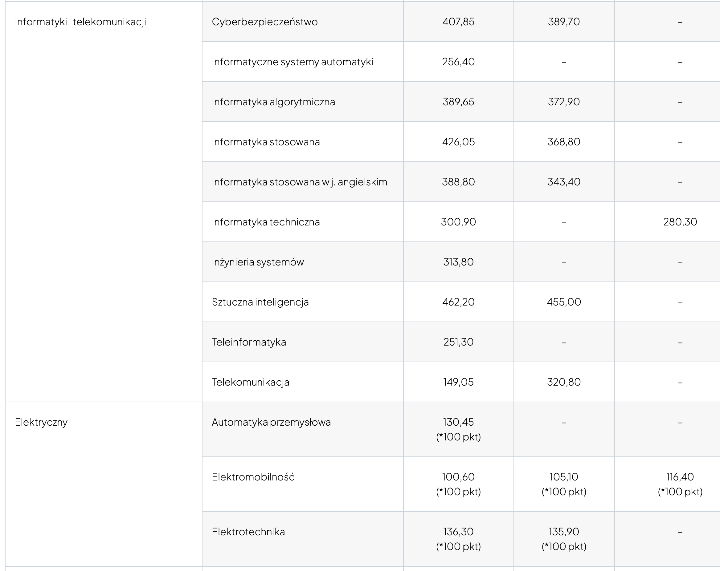Click the Sztuczna inteligencja program name

pyautogui.click(x=260, y=302)
